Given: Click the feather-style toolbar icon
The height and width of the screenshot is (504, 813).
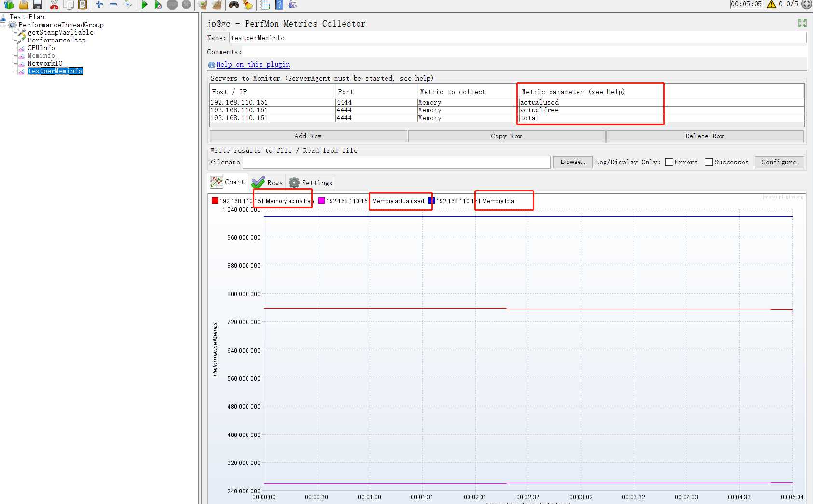Looking at the screenshot, I should [x=293, y=4].
